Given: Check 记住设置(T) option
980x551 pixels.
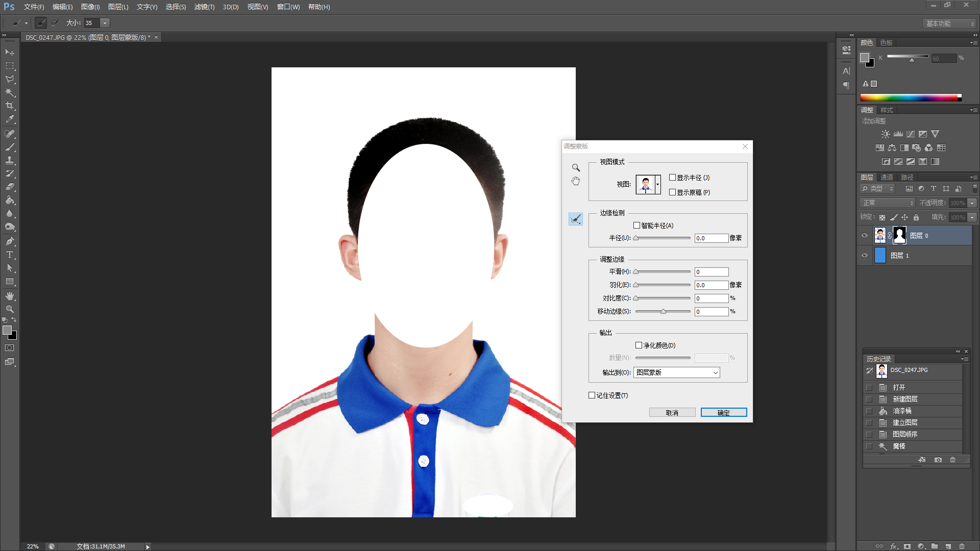Looking at the screenshot, I should click(x=592, y=395).
